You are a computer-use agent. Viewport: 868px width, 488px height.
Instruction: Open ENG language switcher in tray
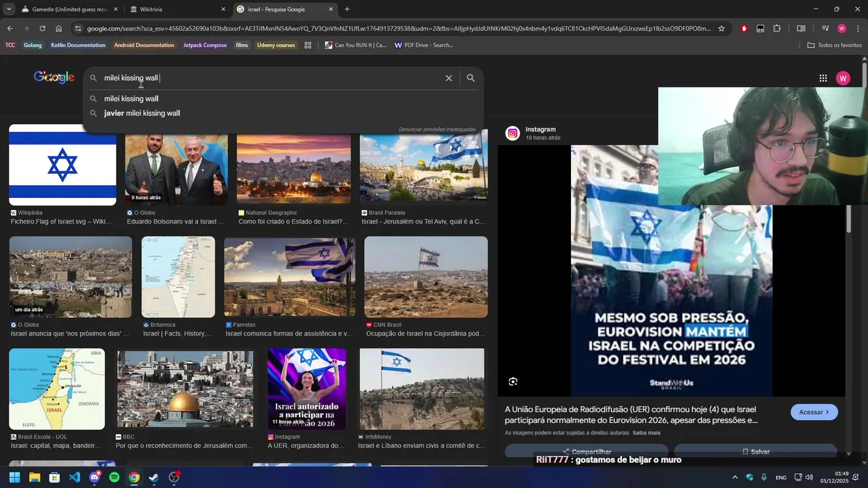coord(781,477)
